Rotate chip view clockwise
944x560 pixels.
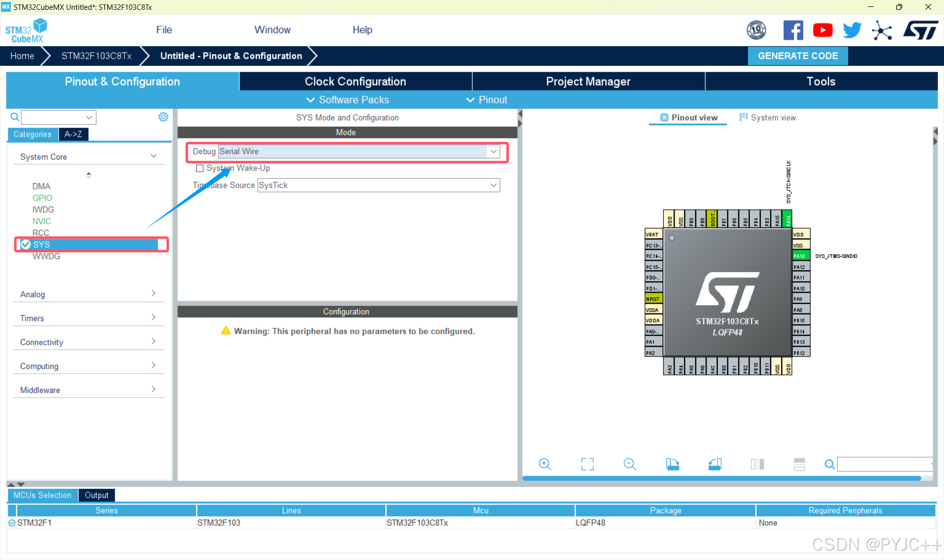[672, 464]
